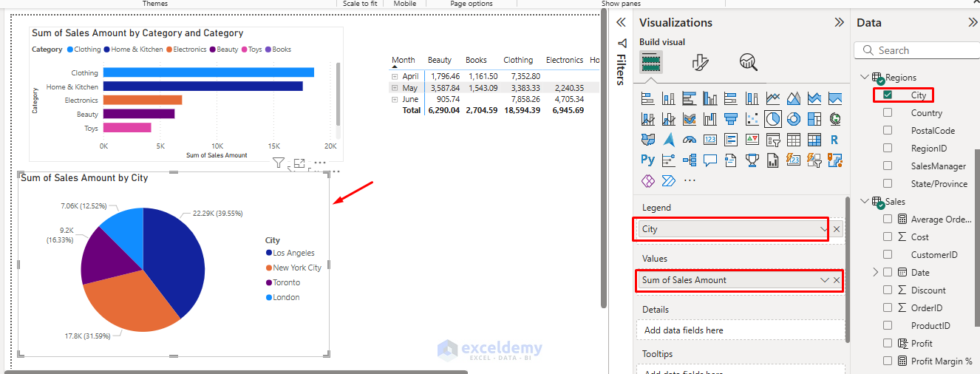The height and width of the screenshot is (374, 980).
Task: Check the SalesManager field checkbox
Action: [888, 166]
